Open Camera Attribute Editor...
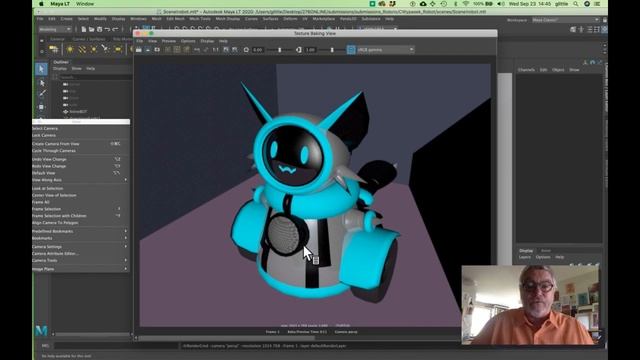 81,253
